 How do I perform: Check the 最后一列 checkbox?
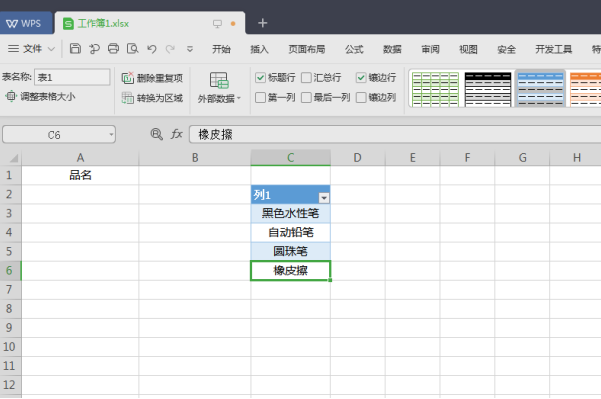pos(306,97)
